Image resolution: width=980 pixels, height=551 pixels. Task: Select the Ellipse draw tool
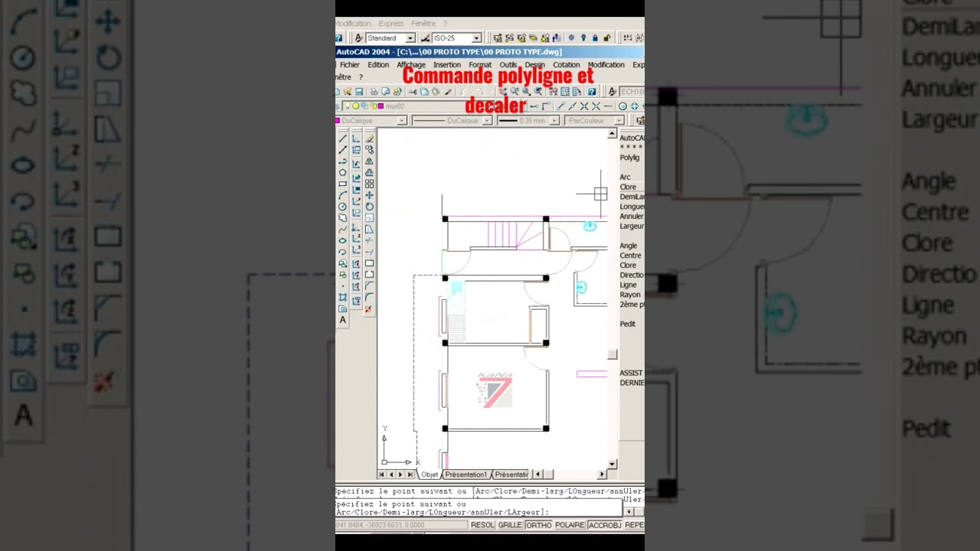(x=343, y=240)
